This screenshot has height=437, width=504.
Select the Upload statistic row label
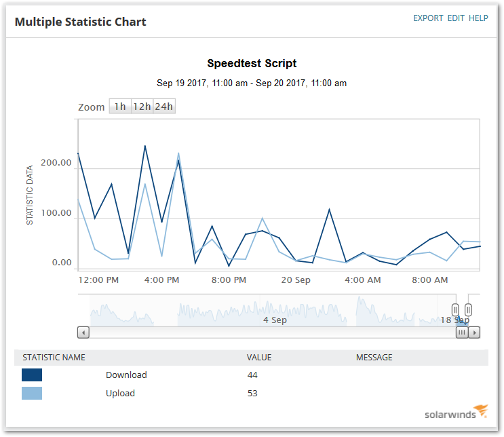point(120,394)
